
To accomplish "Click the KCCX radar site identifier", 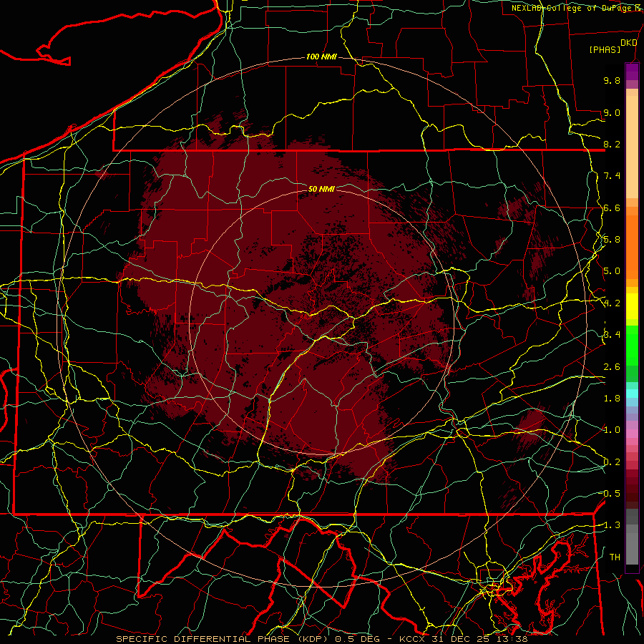I will tap(413, 639).
